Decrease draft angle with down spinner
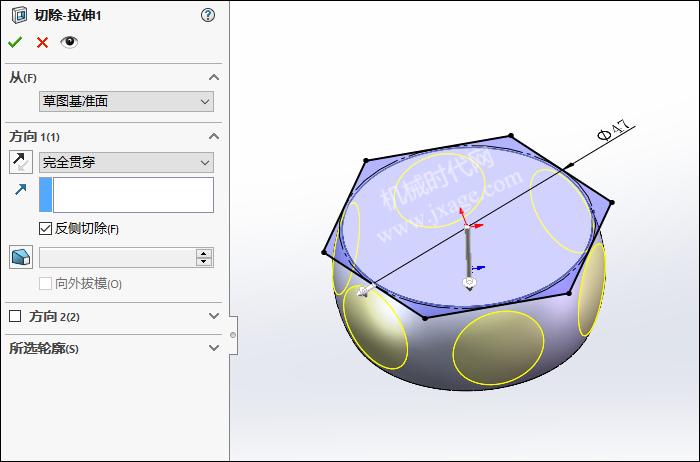This screenshot has width=700, height=462. pos(204,262)
